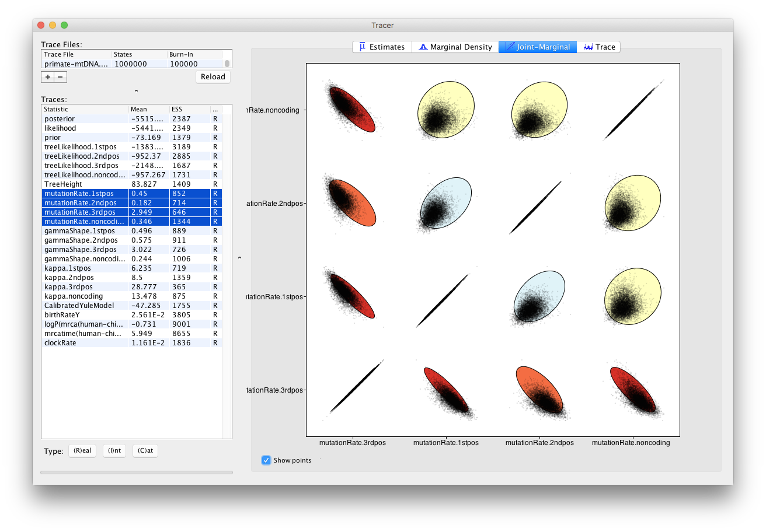Select the Joint-Marginal tab
The width and height of the screenshot is (766, 532).
point(537,47)
